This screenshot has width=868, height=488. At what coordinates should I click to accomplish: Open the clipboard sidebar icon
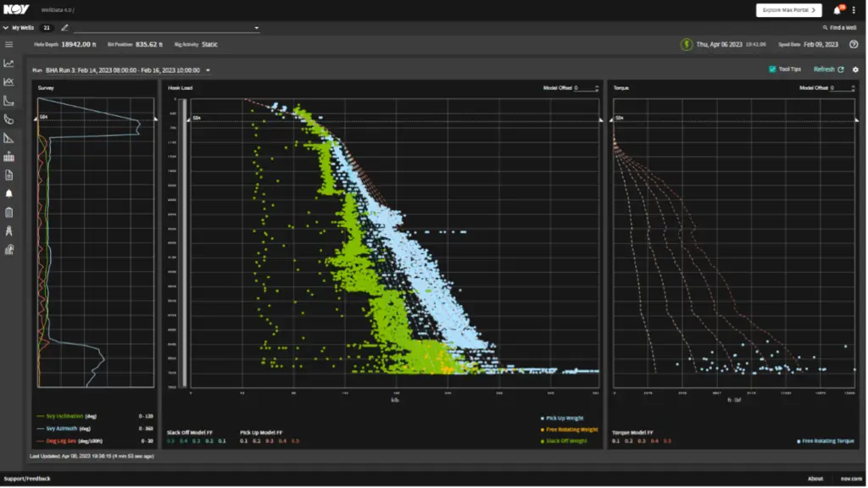pos(8,213)
